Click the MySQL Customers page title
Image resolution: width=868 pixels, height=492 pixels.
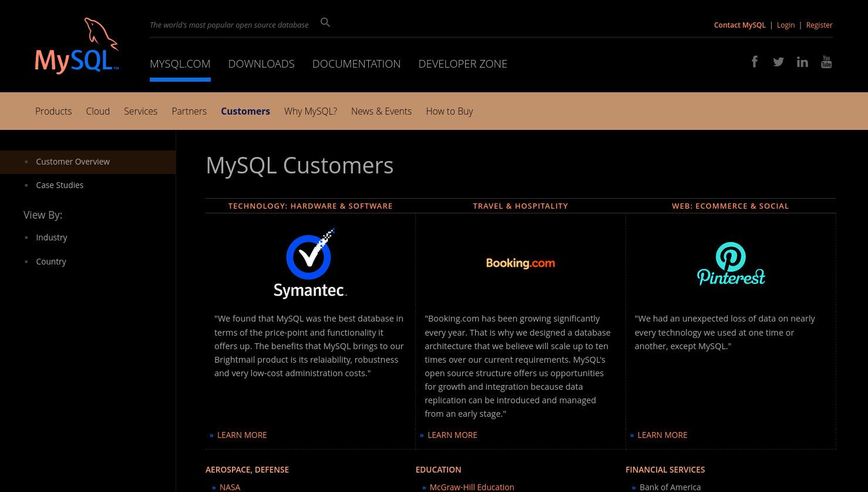pyautogui.click(x=300, y=165)
